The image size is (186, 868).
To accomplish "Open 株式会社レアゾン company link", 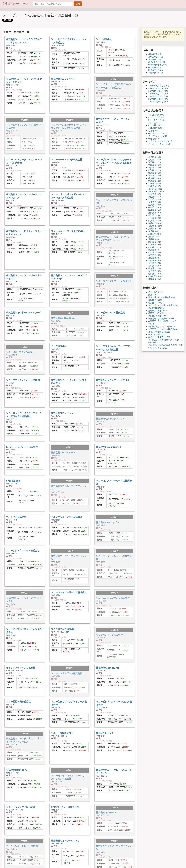I will point(105,733).
